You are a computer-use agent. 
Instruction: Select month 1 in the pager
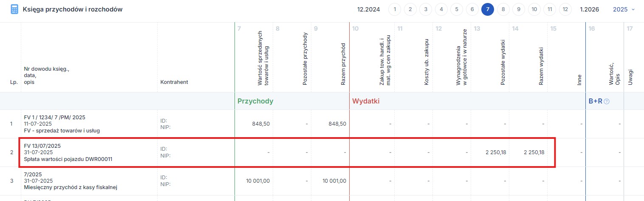pos(395,9)
